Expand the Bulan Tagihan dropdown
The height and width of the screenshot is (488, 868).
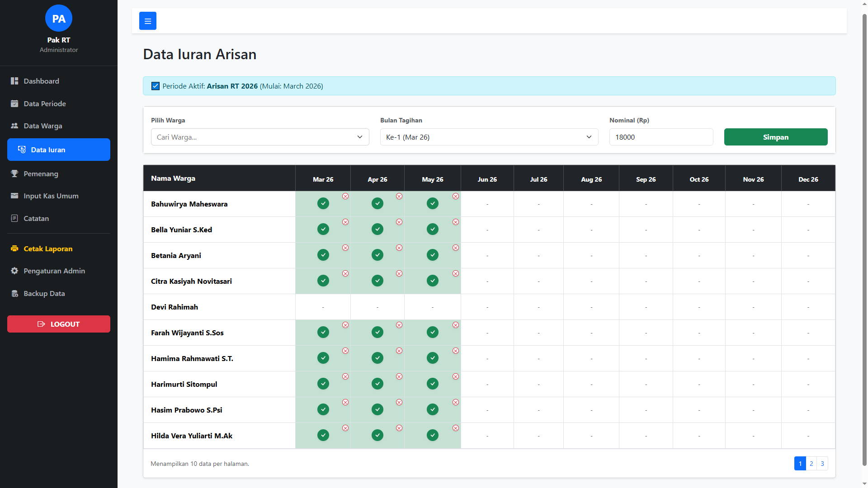pos(489,137)
